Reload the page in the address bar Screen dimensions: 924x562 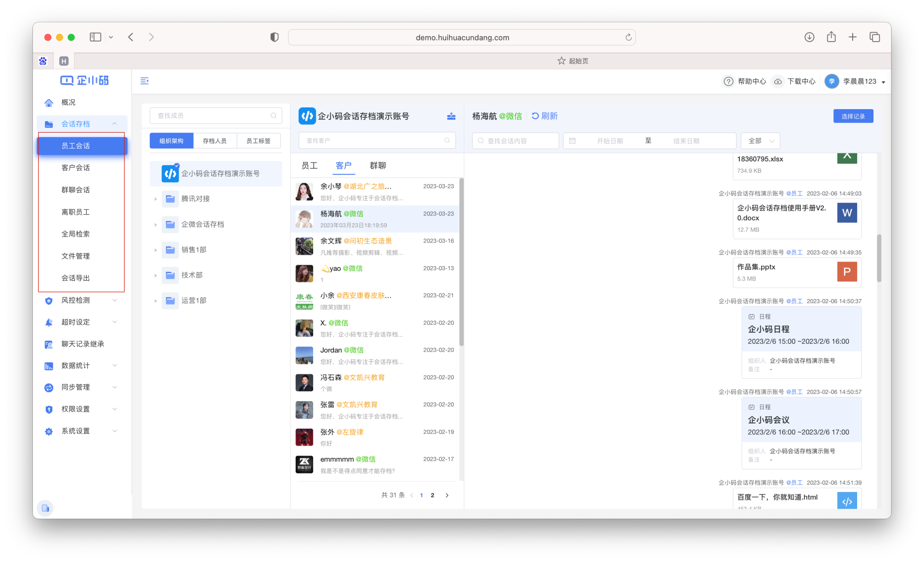pos(628,37)
